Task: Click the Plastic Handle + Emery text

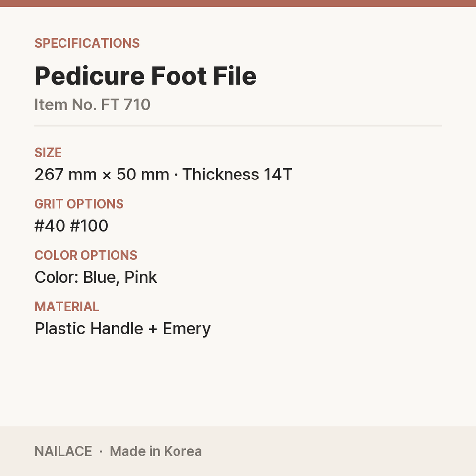Action: [122, 329]
